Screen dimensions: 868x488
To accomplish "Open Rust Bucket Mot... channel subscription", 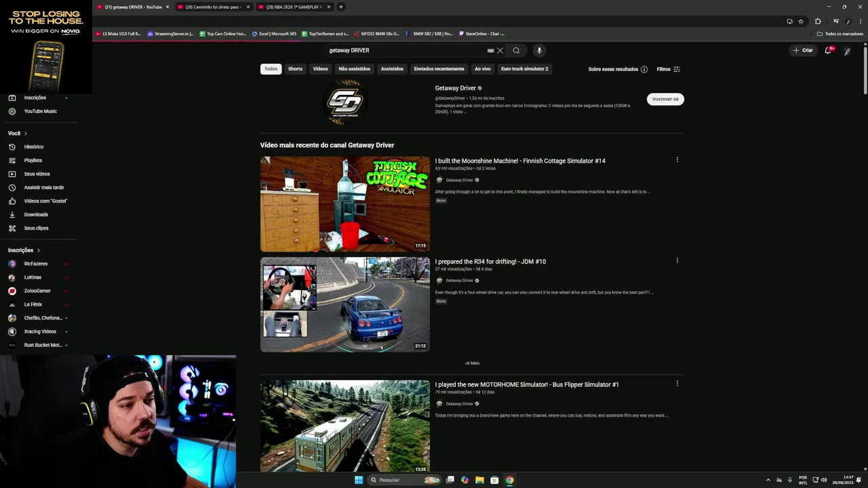I will pos(43,345).
